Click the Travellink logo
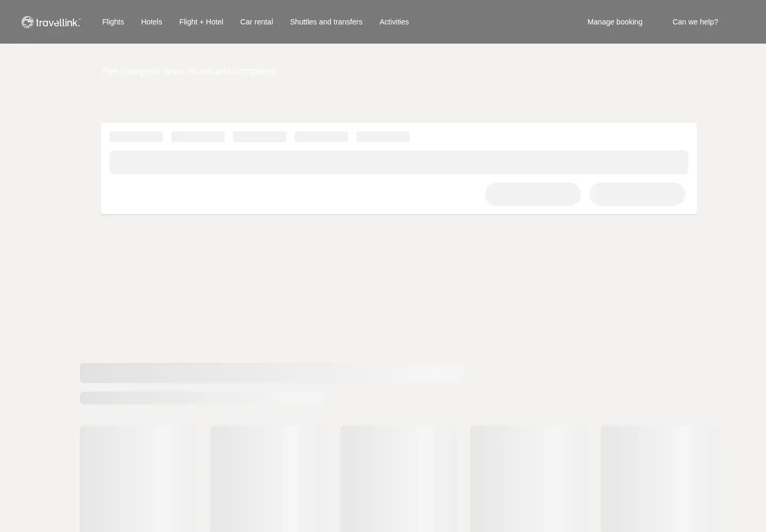This screenshot has width=766, height=532. click(x=51, y=22)
